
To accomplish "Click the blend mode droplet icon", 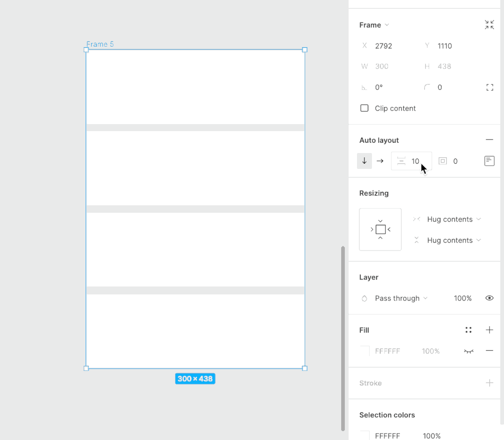I will 364,298.
